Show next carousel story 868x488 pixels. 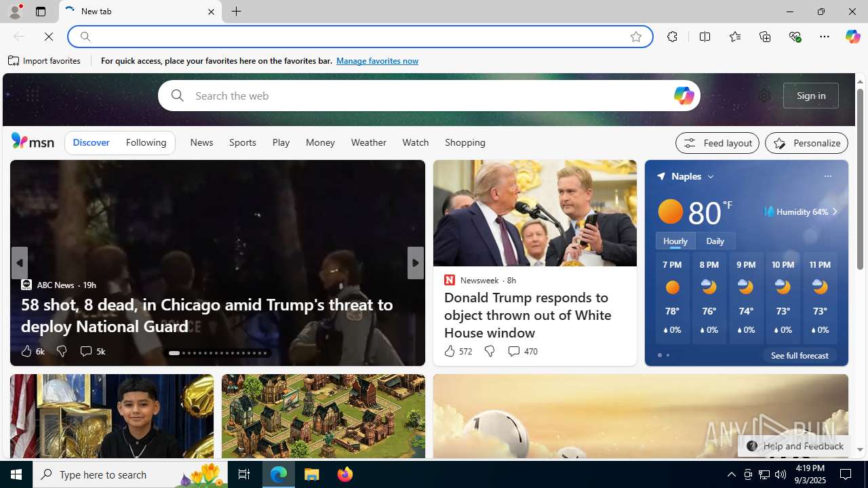tap(415, 263)
